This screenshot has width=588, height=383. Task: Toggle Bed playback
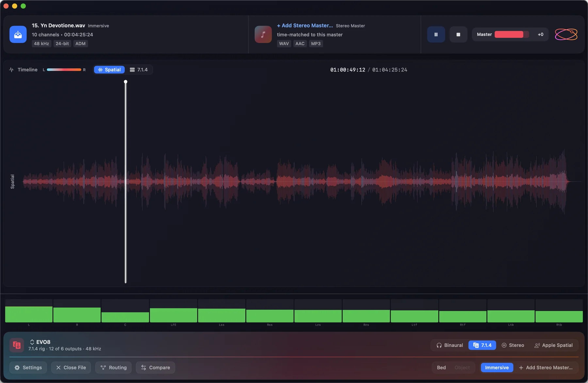tap(441, 367)
